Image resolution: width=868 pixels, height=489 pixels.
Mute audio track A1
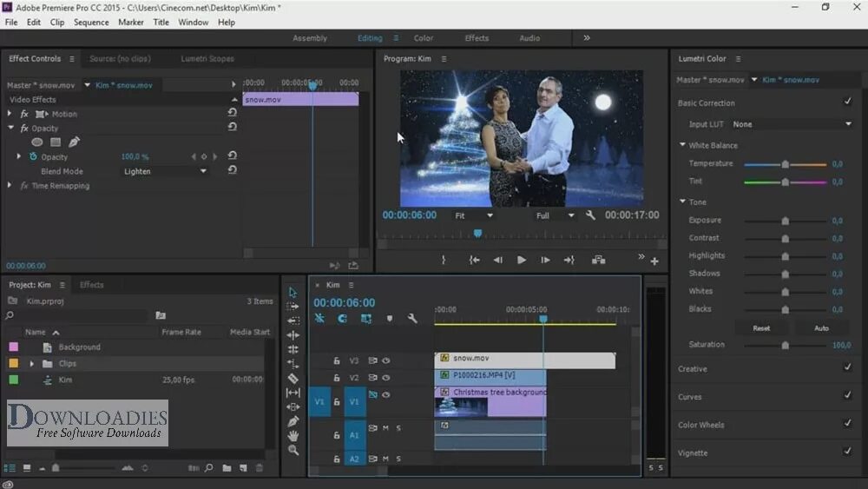386,428
